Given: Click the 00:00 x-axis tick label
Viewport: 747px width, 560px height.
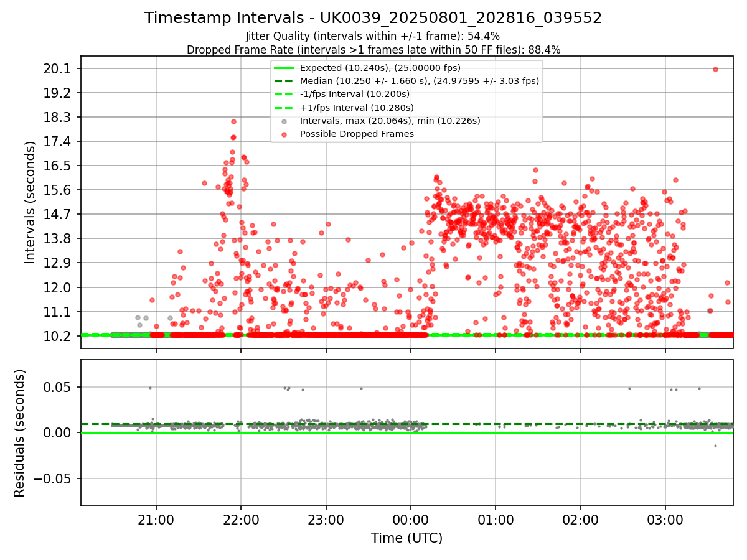Looking at the screenshot, I should [x=411, y=520].
